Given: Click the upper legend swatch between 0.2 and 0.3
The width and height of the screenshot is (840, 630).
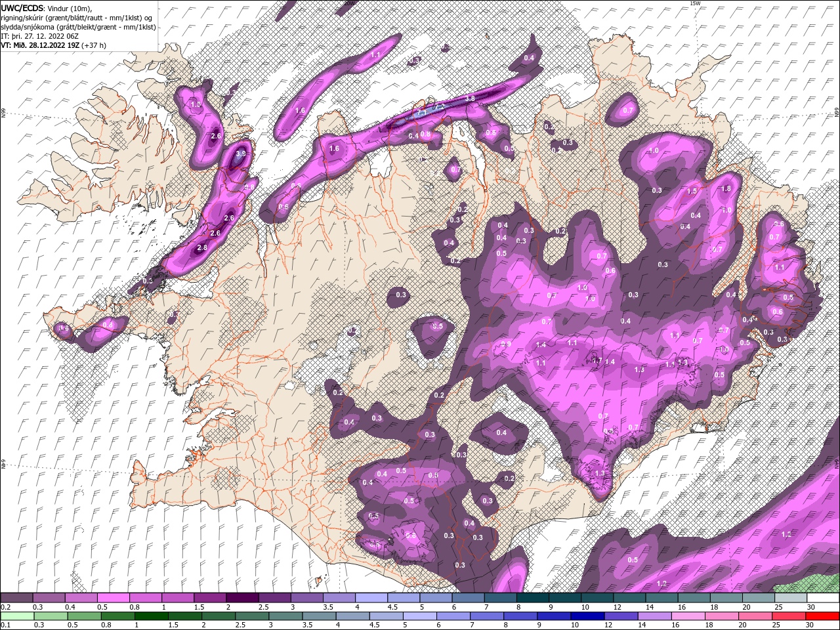Looking at the screenshot, I should [16, 598].
